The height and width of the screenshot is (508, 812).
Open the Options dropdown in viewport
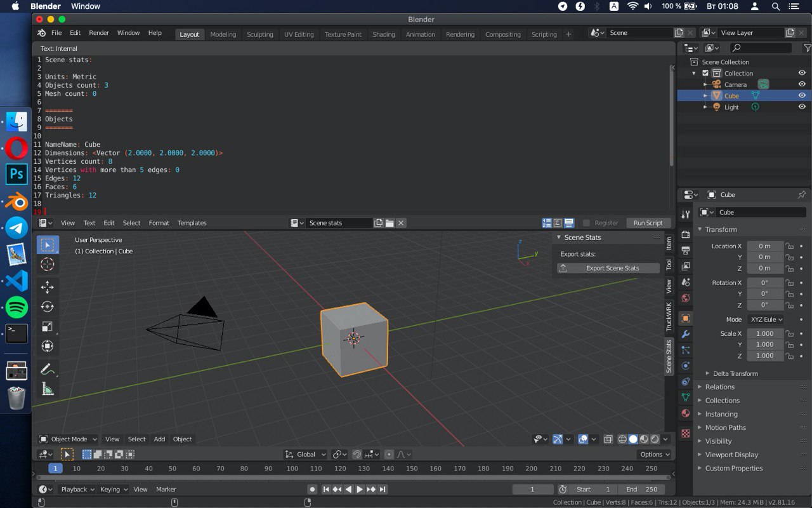pos(654,454)
